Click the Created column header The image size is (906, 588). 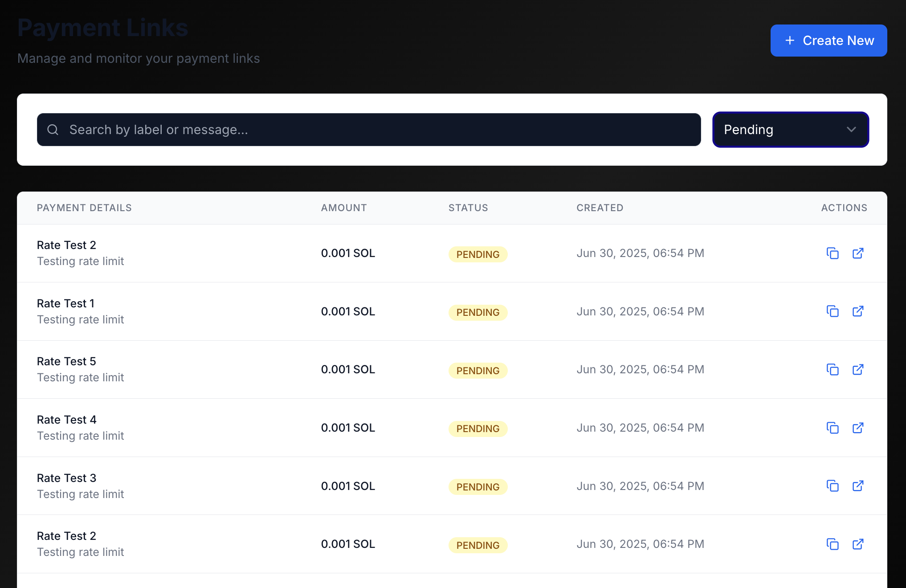coord(600,208)
